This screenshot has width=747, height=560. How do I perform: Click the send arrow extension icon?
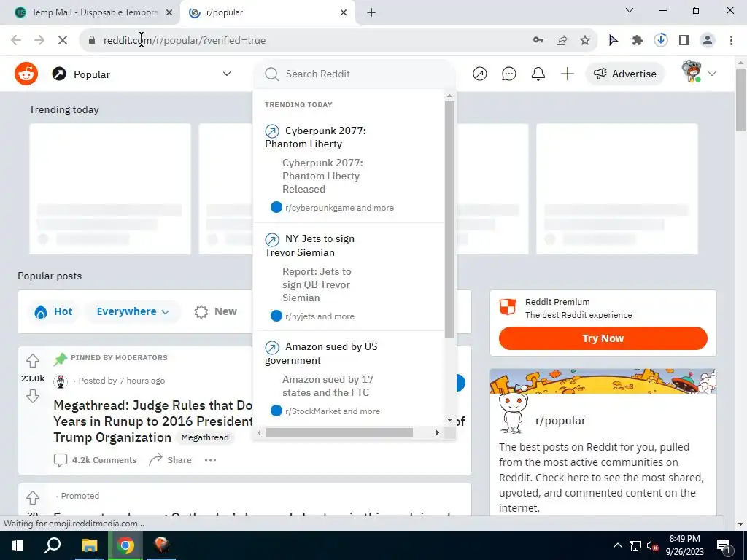[x=614, y=40]
